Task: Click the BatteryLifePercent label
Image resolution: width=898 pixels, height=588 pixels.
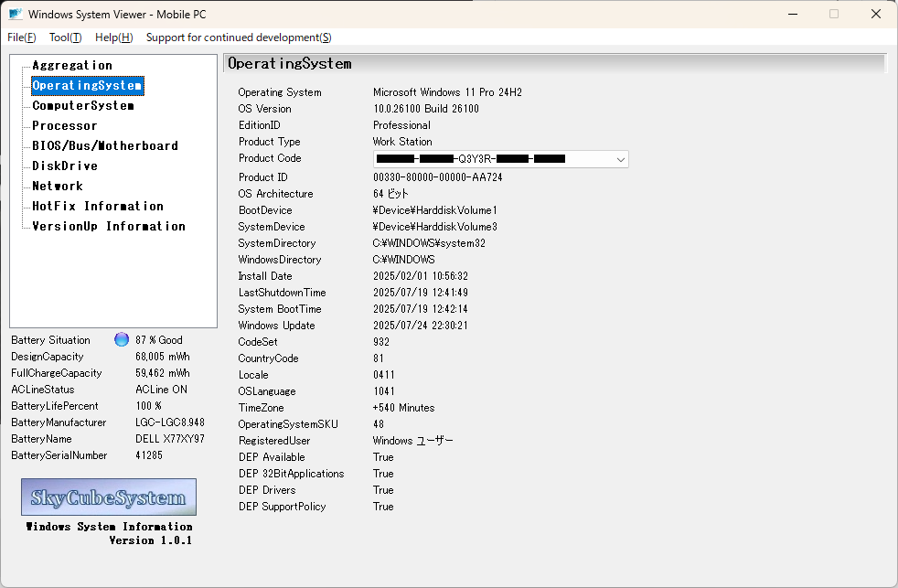Action: pos(54,406)
